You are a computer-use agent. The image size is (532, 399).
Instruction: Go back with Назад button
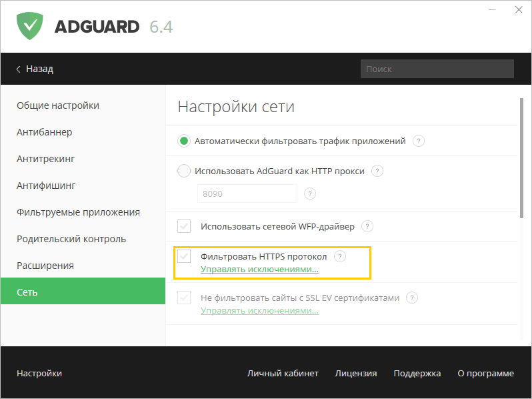click(x=35, y=69)
